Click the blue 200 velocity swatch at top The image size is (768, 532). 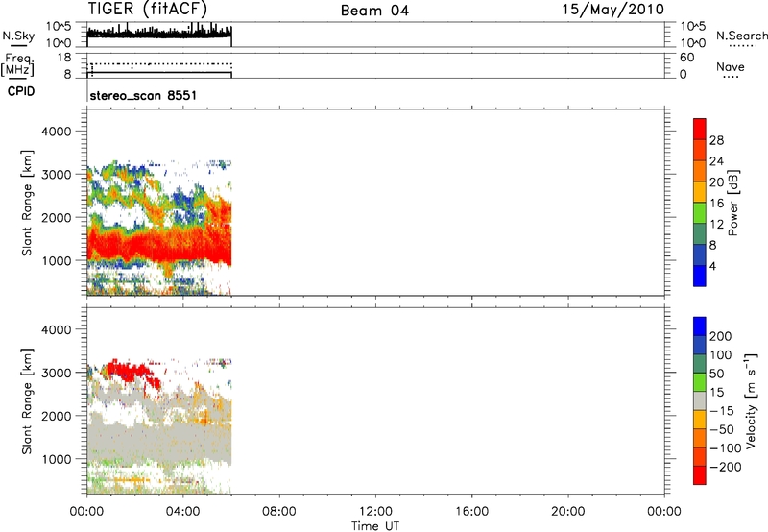[700, 326]
